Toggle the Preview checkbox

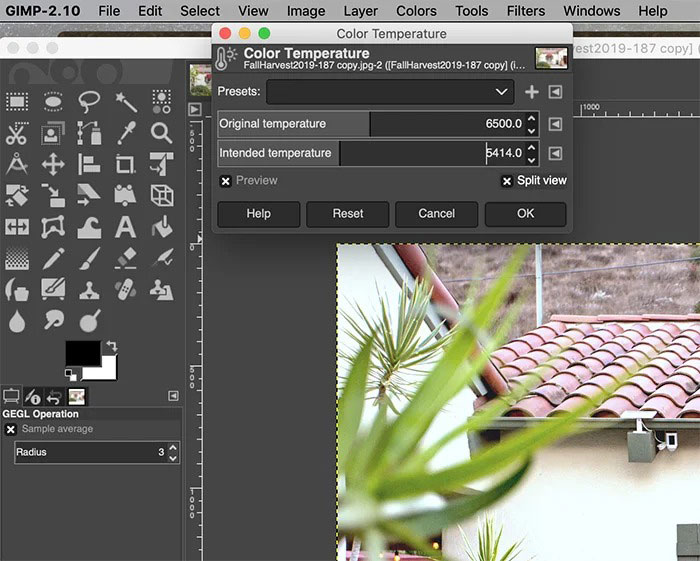tap(226, 181)
